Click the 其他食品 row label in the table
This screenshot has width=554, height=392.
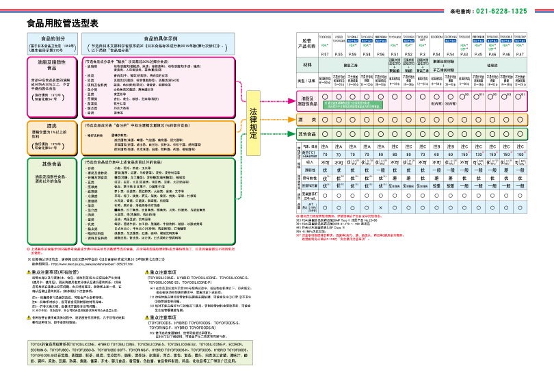(x=307, y=134)
